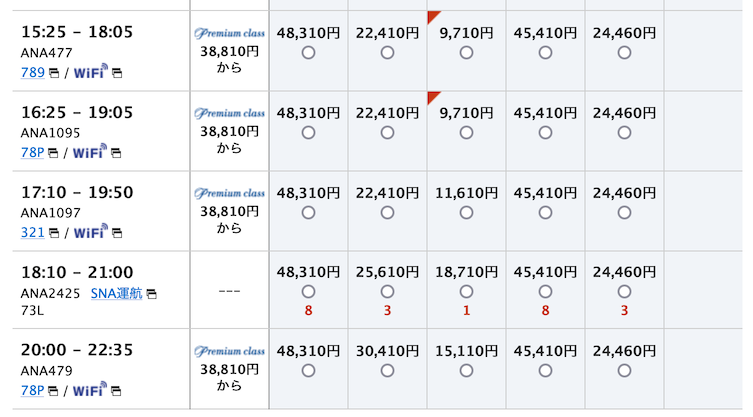
Task: Select 24,460円 fare for ANA1095
Action: (624, 133)
